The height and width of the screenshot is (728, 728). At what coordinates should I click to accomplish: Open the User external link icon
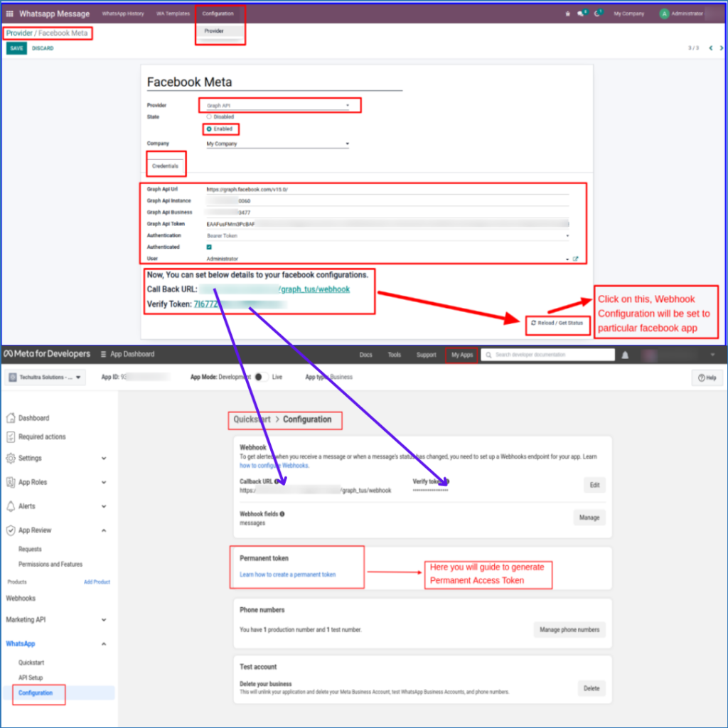coord(576,259)
